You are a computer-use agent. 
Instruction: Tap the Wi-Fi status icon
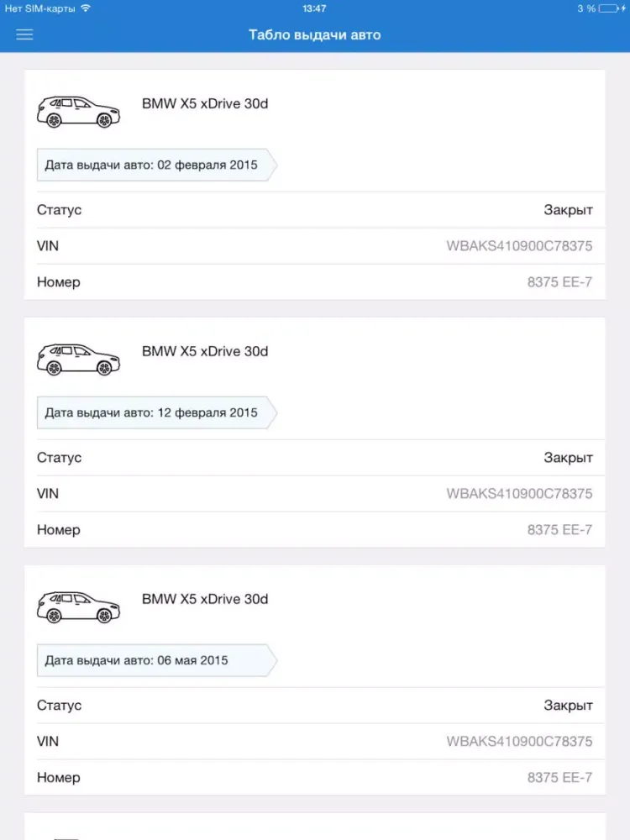pyautogui.click(x=85, y=8)
